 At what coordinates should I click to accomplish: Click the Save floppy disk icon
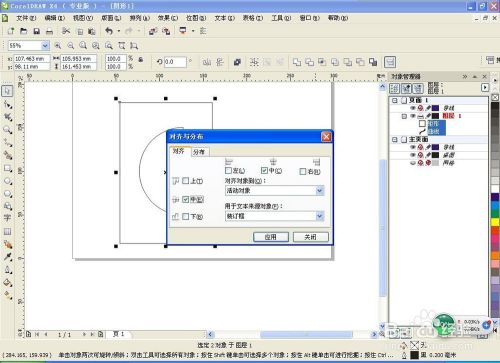tap(37, 31)
